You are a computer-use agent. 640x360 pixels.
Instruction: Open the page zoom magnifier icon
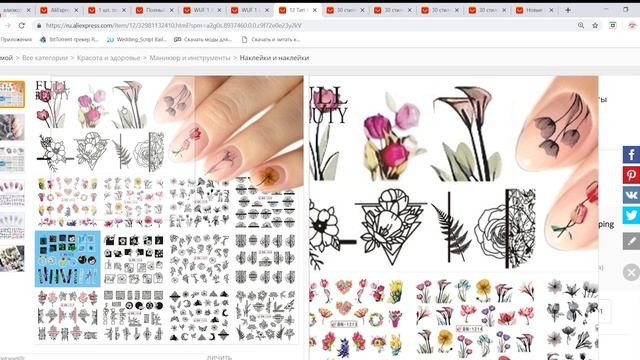[x=581, y=25]
